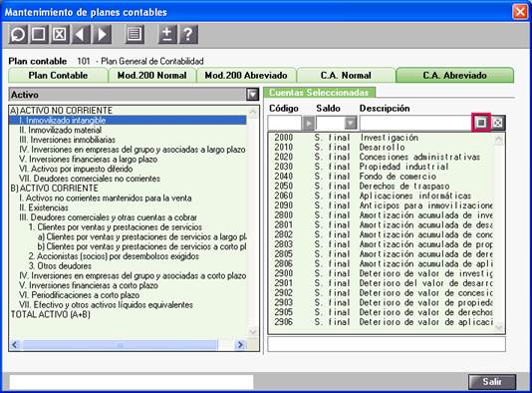Select VI. Periodificaciones a corto plazo
The height and width of the screenshot is (393, 532).
click(79, 295)
